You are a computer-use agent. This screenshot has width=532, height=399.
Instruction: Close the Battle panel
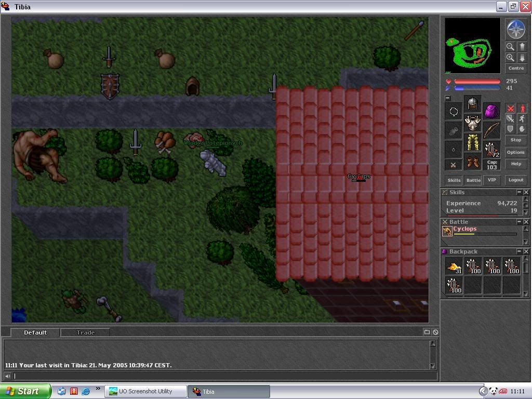pyautogui.click(x=526, y=221)
